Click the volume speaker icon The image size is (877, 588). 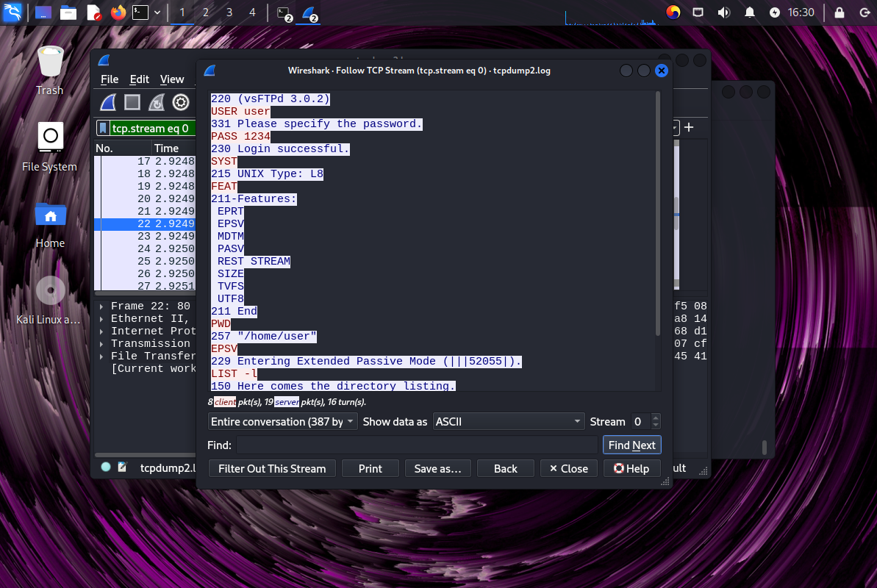tap(724, 12)
